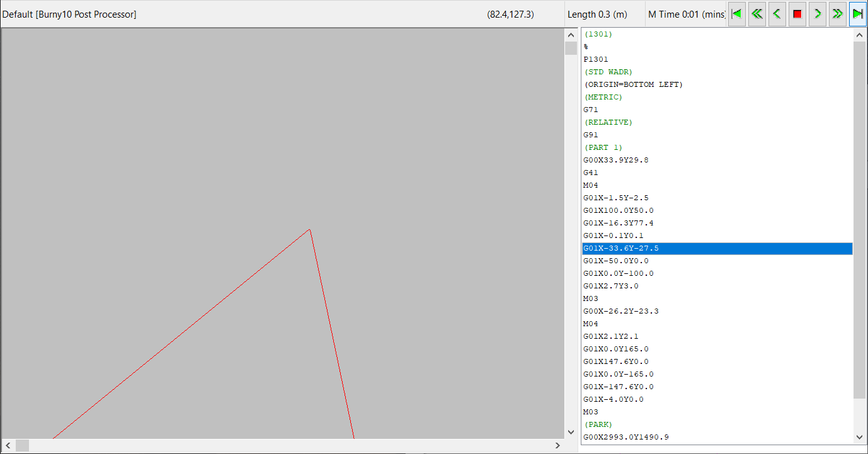Click the apex of the red toolpath
This screenshot has height=454, width=868.
click(x=309, y=229)
